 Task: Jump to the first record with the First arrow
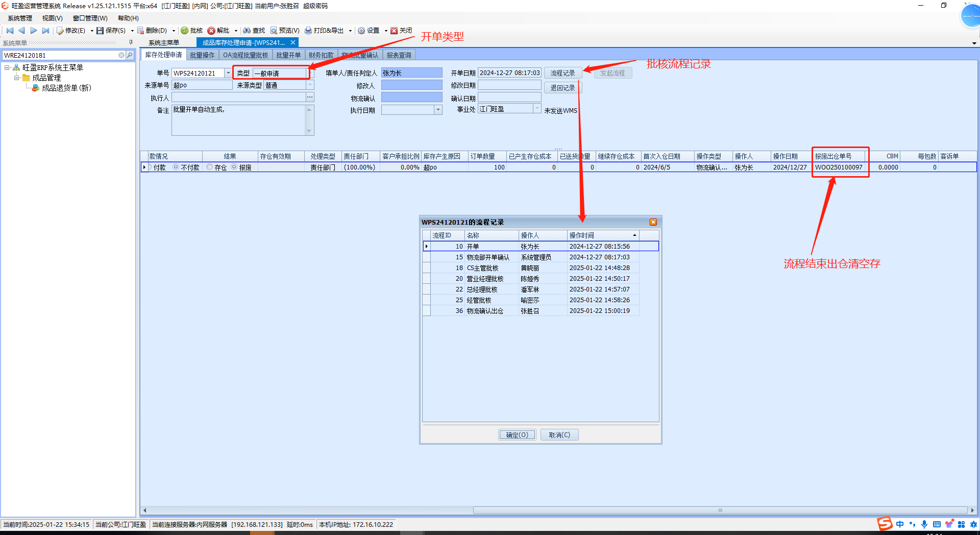pos(10,31)
